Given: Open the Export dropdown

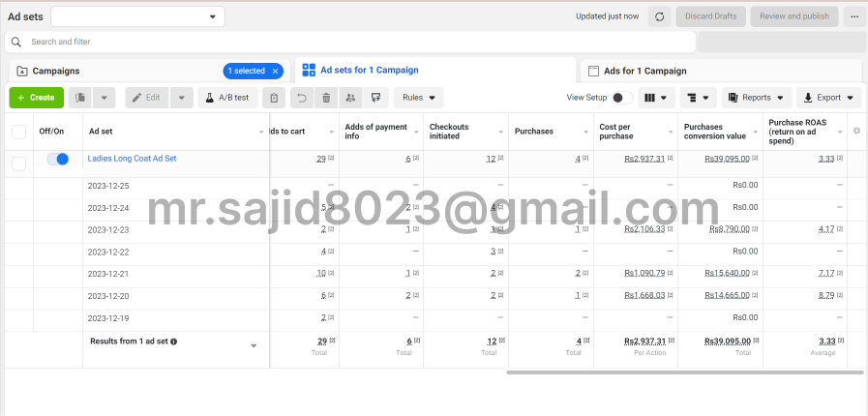Looking at the screenshot, I should [x=828, y=98].
